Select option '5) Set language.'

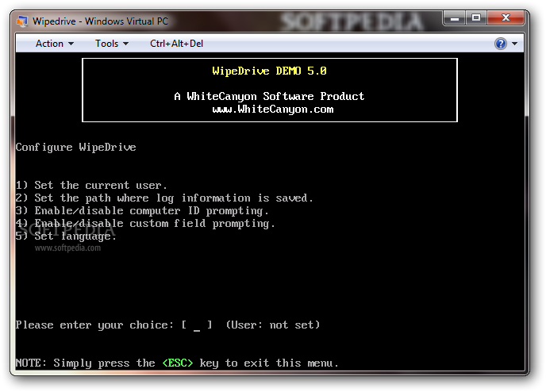click(x=66, y=236)
